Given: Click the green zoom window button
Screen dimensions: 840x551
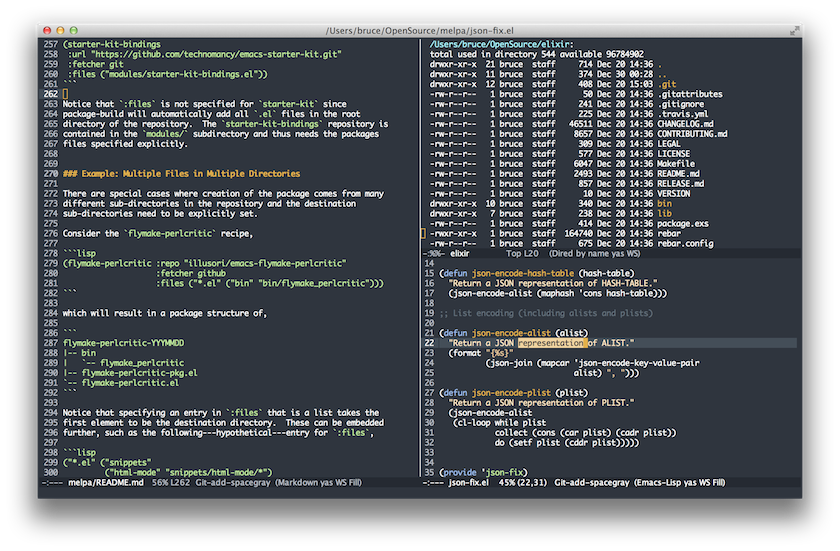Looking at the screenshot, I should pyautogui.click(x=74, y=31).
